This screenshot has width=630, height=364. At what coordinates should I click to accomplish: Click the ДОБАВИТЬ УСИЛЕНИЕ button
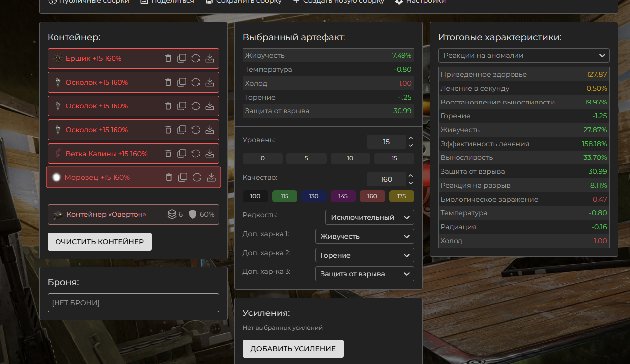point(293,349)
